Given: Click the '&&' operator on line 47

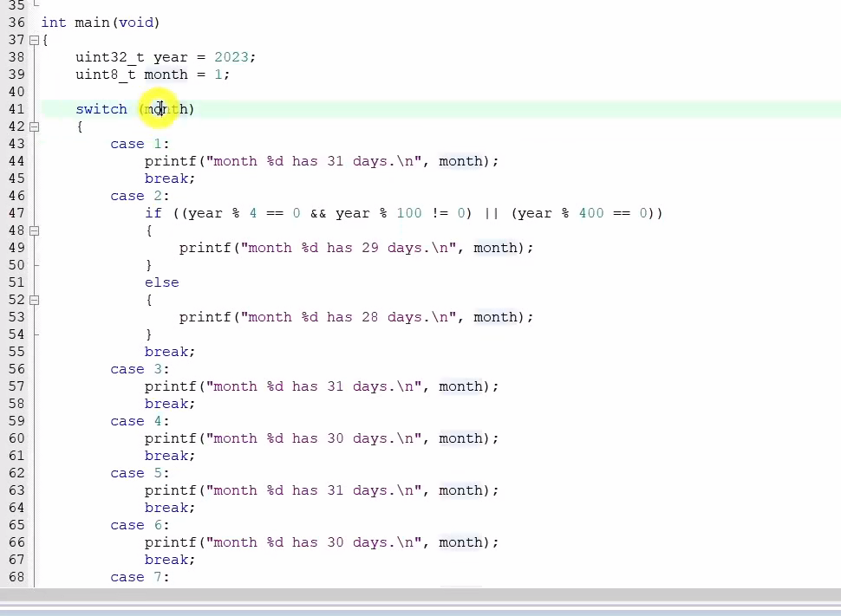Looking at the screenshot, I should (x=318, y=213).
